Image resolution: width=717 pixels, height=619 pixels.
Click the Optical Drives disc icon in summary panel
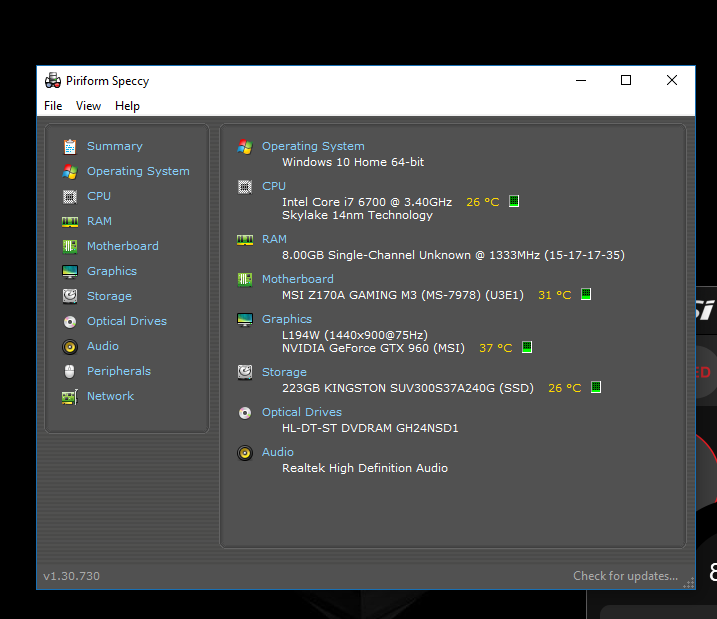click(245, 413)
